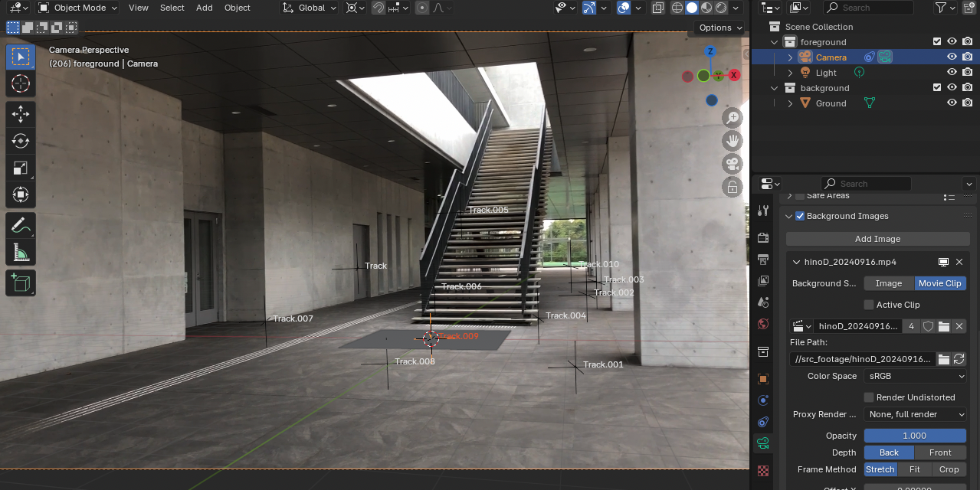980x490 pixels.
Task: Open the viewport Options dropdown
Action: (721, 28)
